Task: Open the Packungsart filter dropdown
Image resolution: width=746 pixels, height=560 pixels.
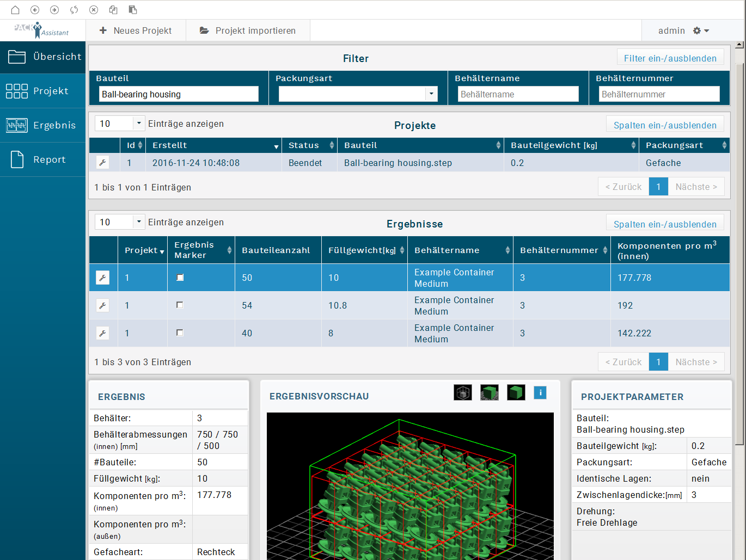Action: pyautogui.click(x=432, y=94)
